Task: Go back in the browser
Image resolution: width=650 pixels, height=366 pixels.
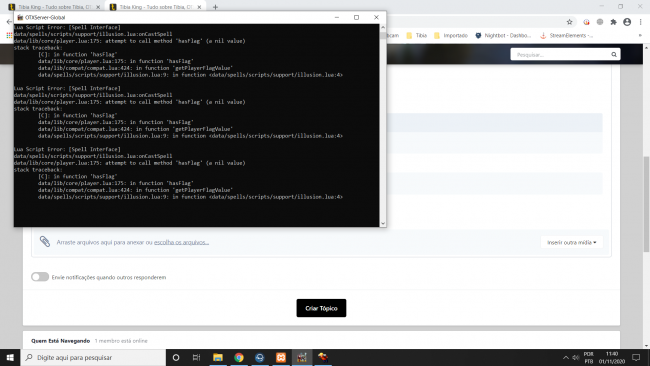Action: [9, 22]
